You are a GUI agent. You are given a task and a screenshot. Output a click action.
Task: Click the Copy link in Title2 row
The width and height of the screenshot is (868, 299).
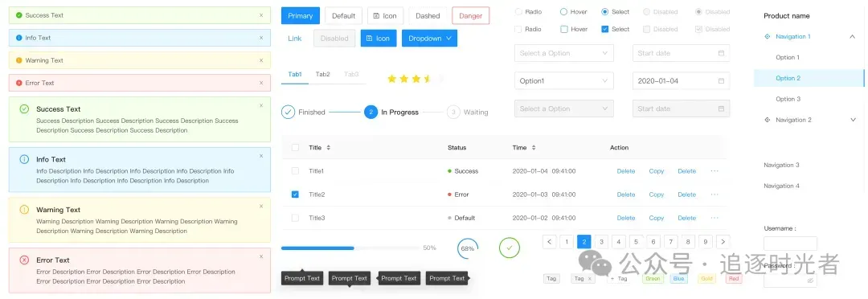pyautogui.click(x=657, y=195)
